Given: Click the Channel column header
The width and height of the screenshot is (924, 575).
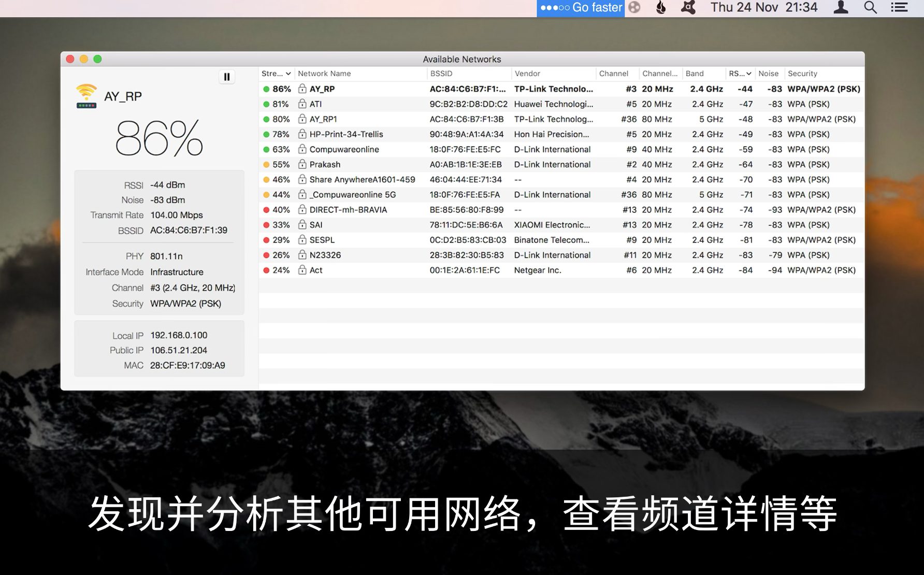Looking at the screenshot, I should (x=613, y=74).
